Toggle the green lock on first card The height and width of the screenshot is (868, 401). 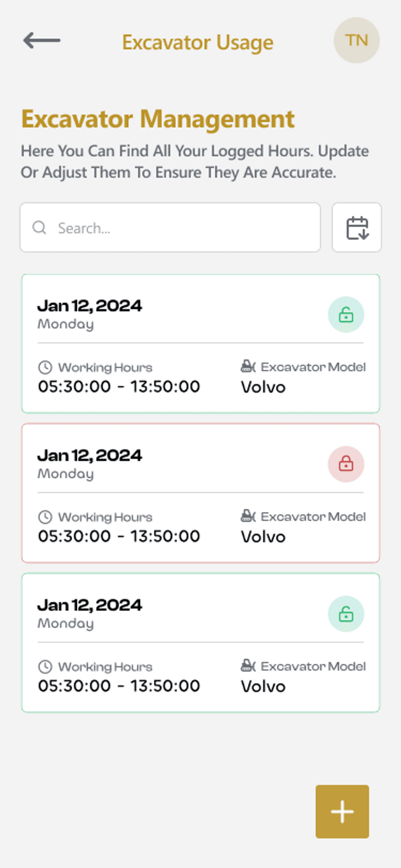pyautogui.click(x=346, y=315)
